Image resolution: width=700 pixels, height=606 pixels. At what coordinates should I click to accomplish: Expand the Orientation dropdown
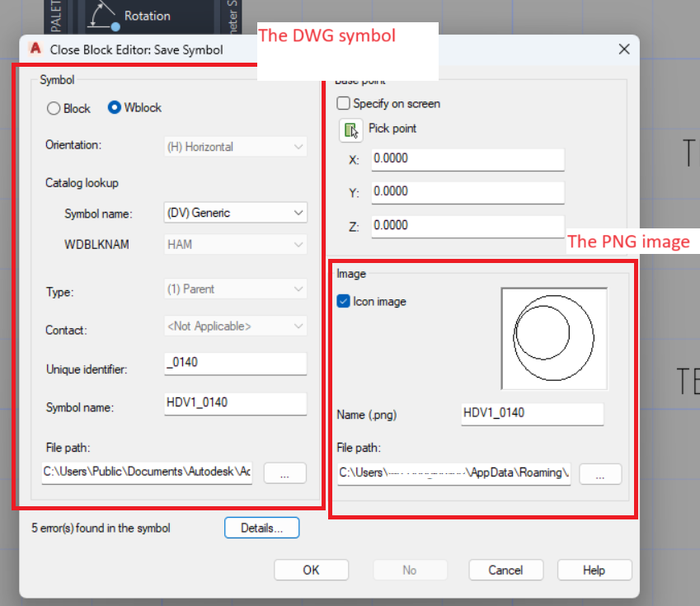tap(235, 146)
